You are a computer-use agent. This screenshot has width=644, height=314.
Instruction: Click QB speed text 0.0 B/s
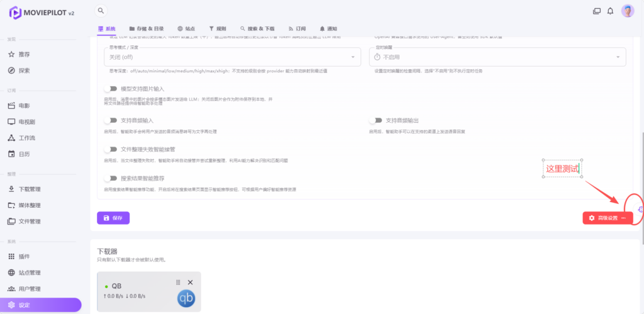pos(125,296)
